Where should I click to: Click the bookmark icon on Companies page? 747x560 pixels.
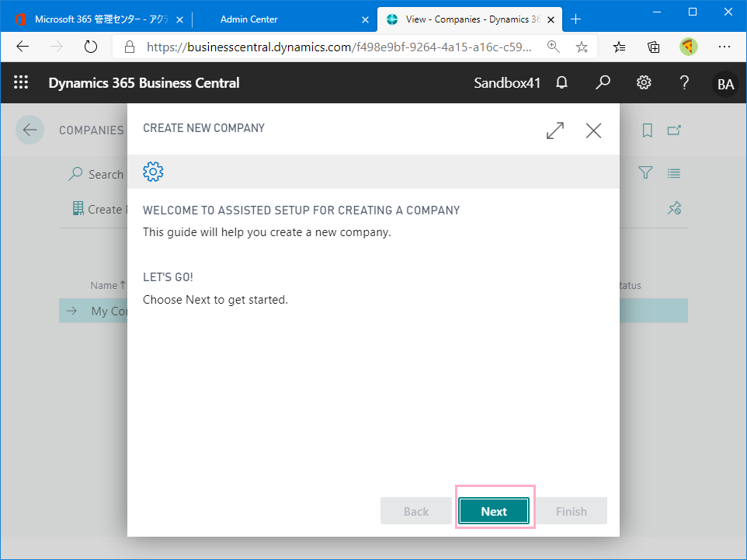coord(647,130)
